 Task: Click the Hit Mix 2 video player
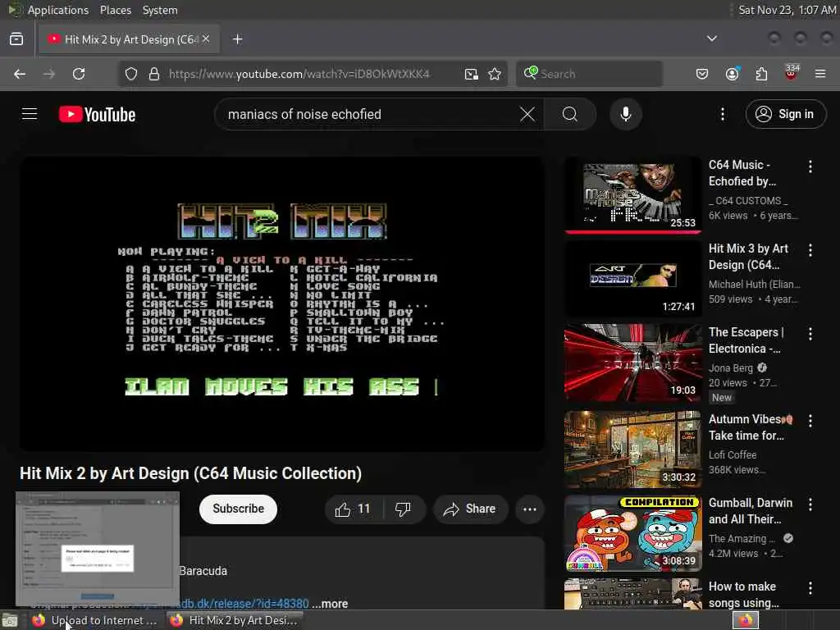click(x=282, y=304)
